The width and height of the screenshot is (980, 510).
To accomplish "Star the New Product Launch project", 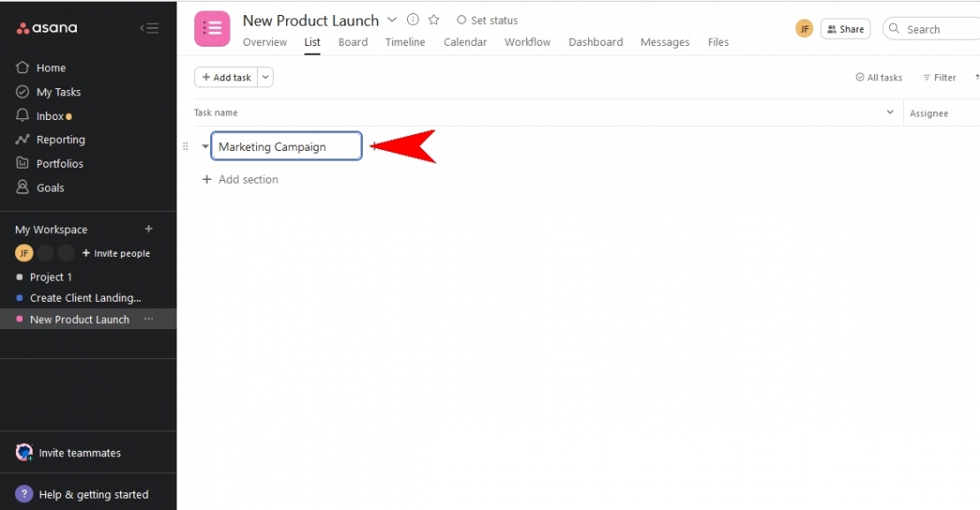I will 433,19.
